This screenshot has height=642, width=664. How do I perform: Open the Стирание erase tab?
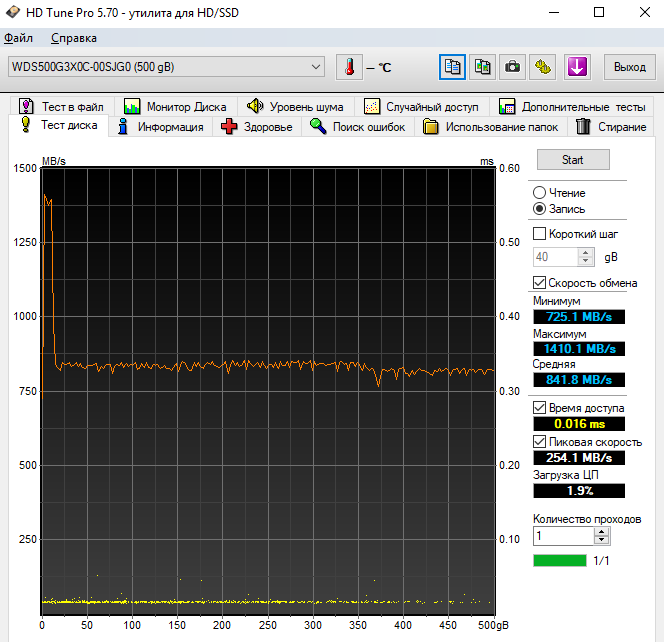point(611,127)
